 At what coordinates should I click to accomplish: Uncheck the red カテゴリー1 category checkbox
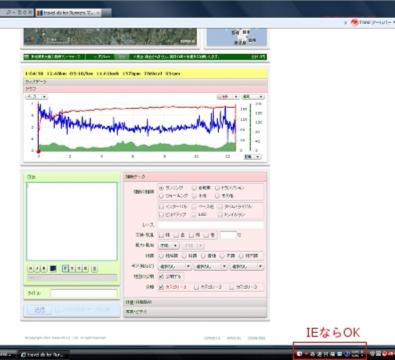(162, 287)
